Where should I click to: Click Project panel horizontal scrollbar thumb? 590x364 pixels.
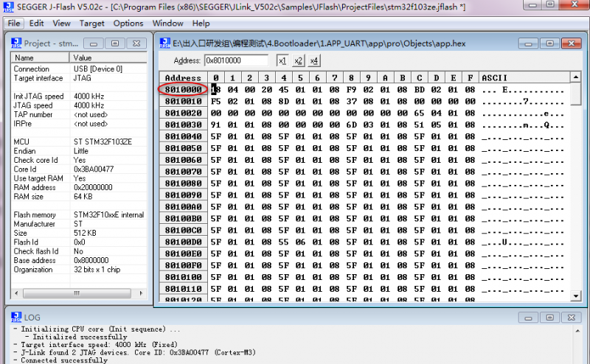(x=77, y=293)
